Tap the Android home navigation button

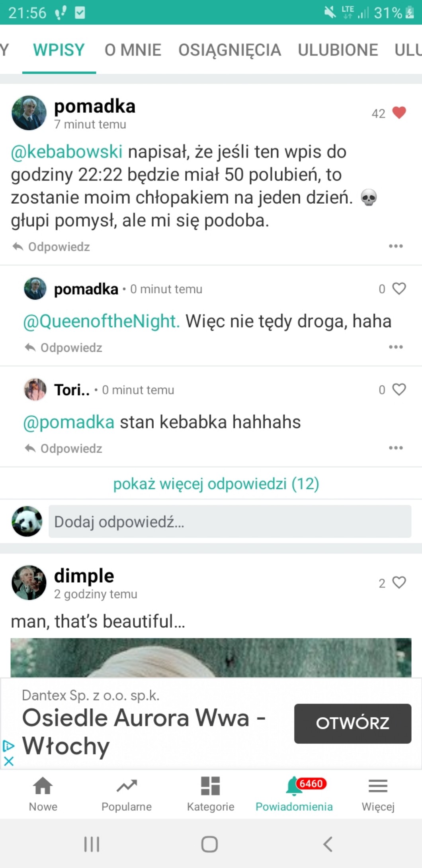point(209,844)
